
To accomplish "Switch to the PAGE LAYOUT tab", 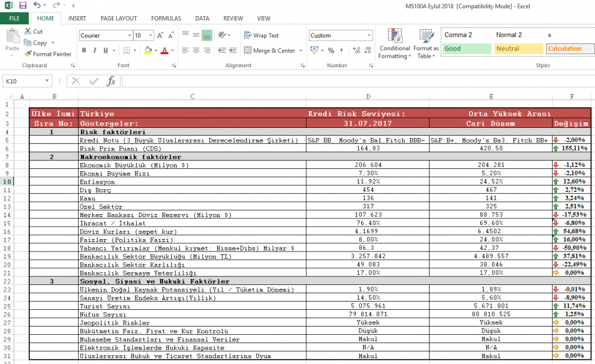I will [x=118, y=18].
